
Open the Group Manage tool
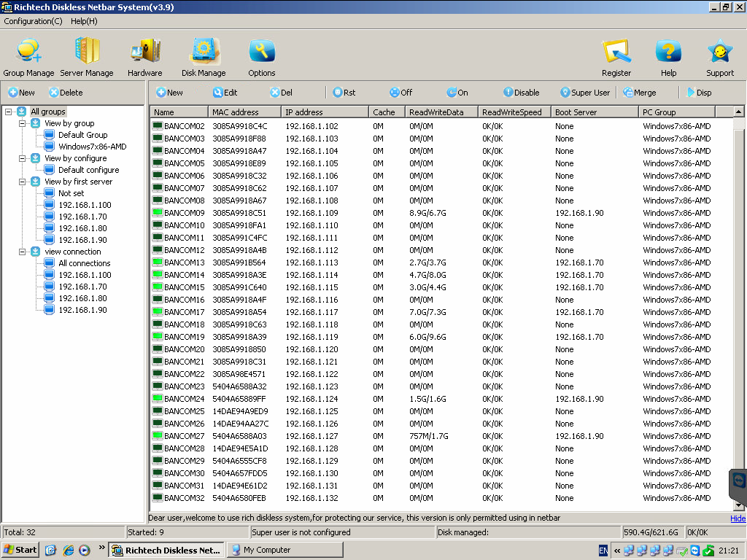point(28,58)
